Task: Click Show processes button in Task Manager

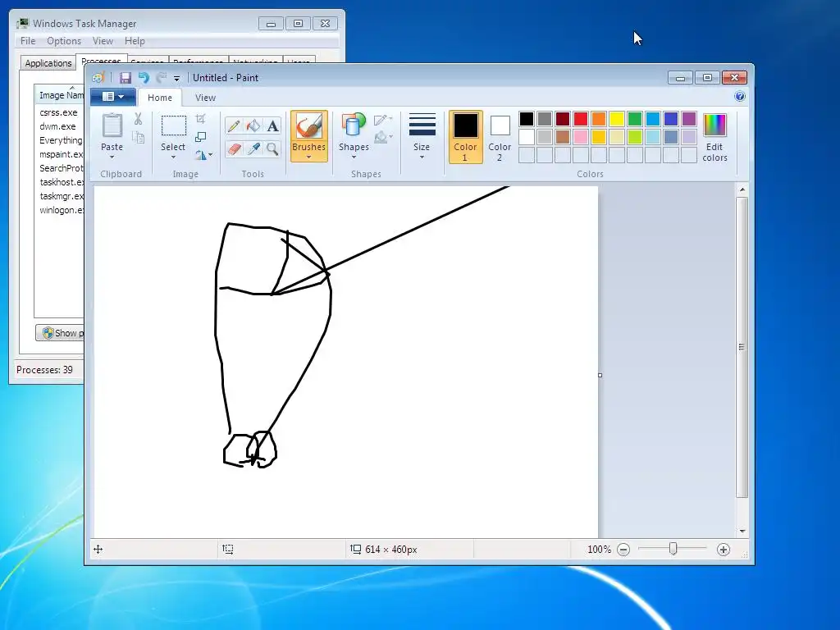Action: pyautogui.click(x=60, y=333)
